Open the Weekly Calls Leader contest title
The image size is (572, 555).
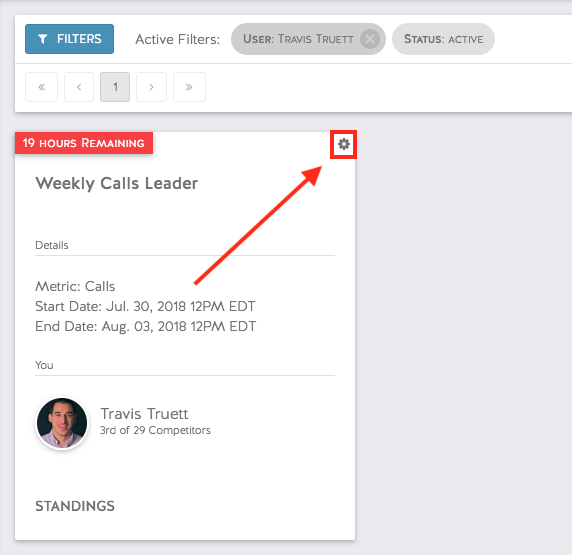[116, 183]
